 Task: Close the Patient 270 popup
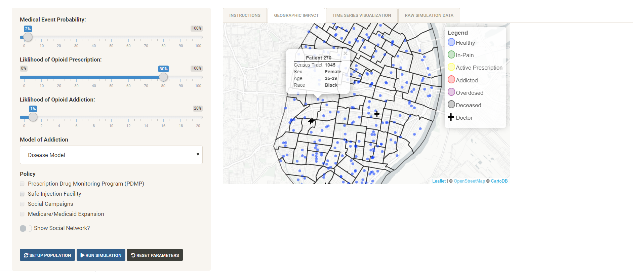345,53
